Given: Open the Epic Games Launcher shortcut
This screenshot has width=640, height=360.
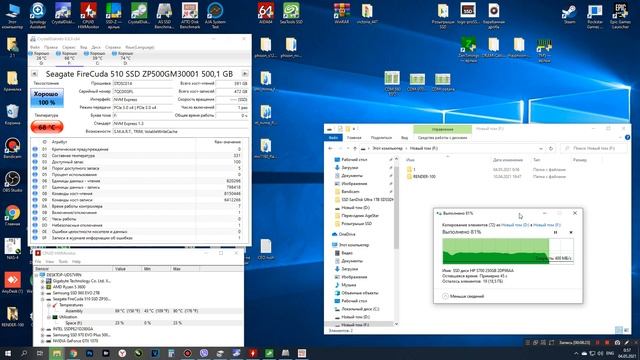Looking at the screenshot, I should click(x=620, y=16).
